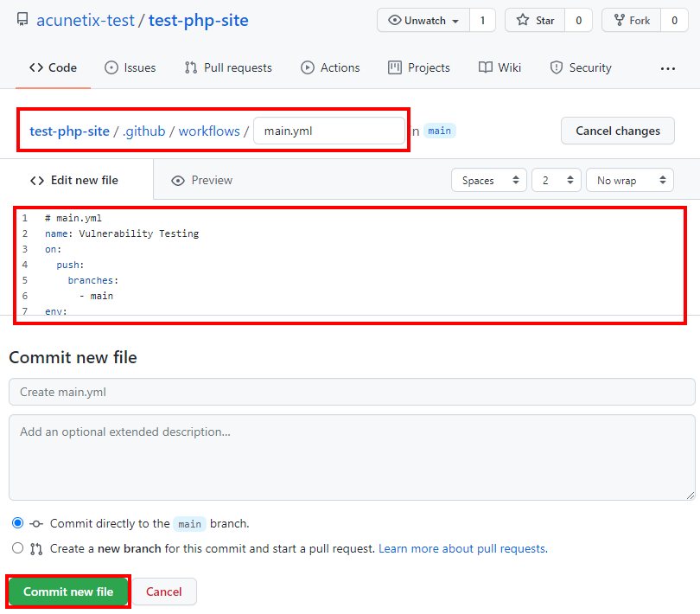
Task: Star the repository
Action: coord(535,21)
